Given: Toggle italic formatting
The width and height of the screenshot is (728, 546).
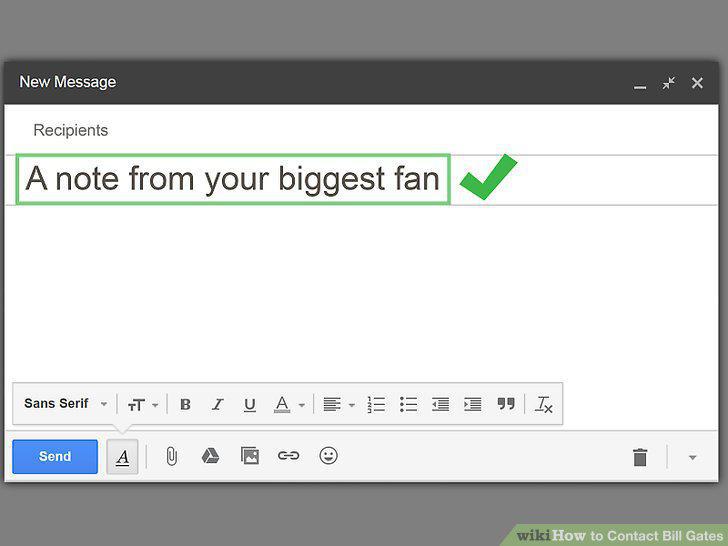Looking at the screenshot, I should click(217, 404).
